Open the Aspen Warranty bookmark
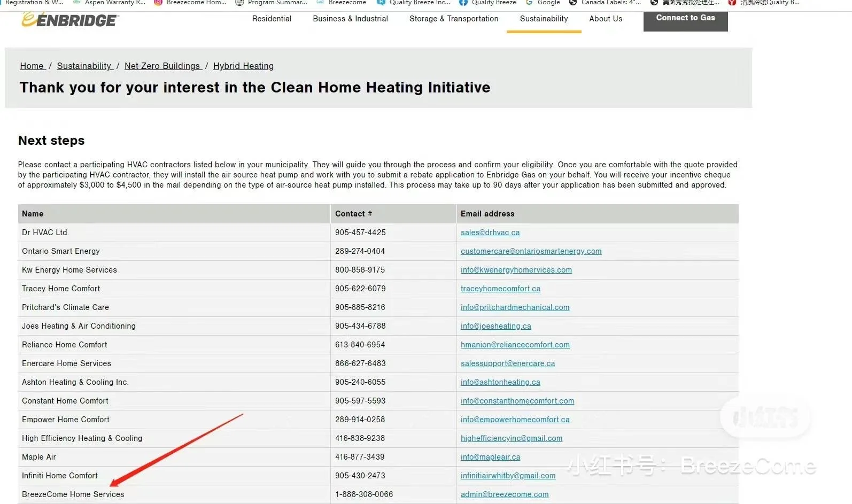The image size is (852, 504). [109, 3]
